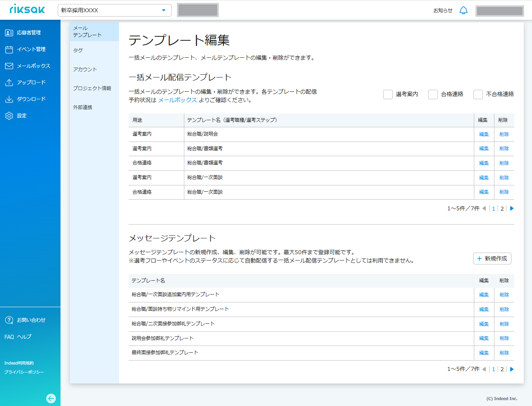
Task: Go to page 2 of 一括メール配信 templates
Action: pos(502,209)
